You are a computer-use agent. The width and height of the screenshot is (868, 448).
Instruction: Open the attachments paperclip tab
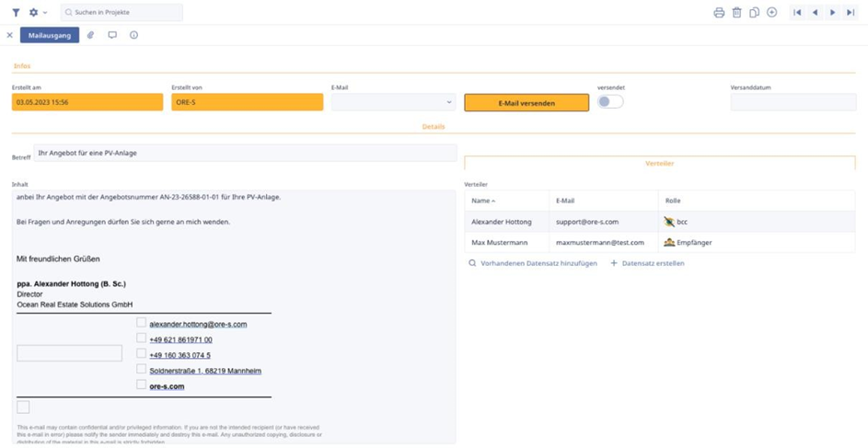pos(90,35)
